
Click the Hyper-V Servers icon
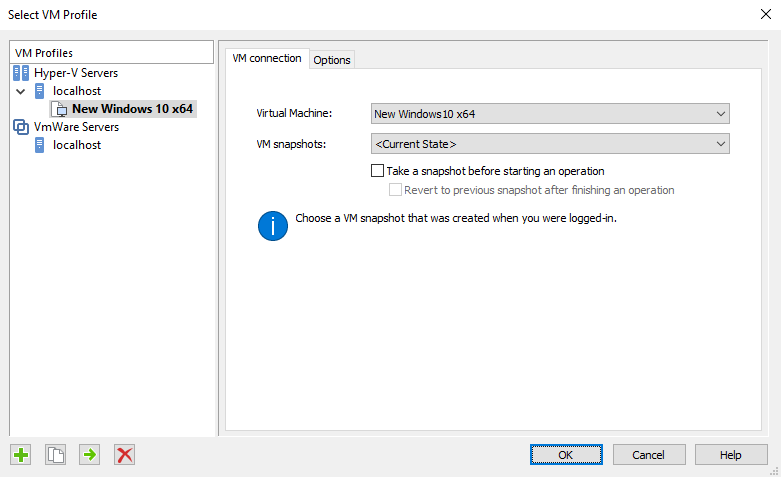click(21, 73)
